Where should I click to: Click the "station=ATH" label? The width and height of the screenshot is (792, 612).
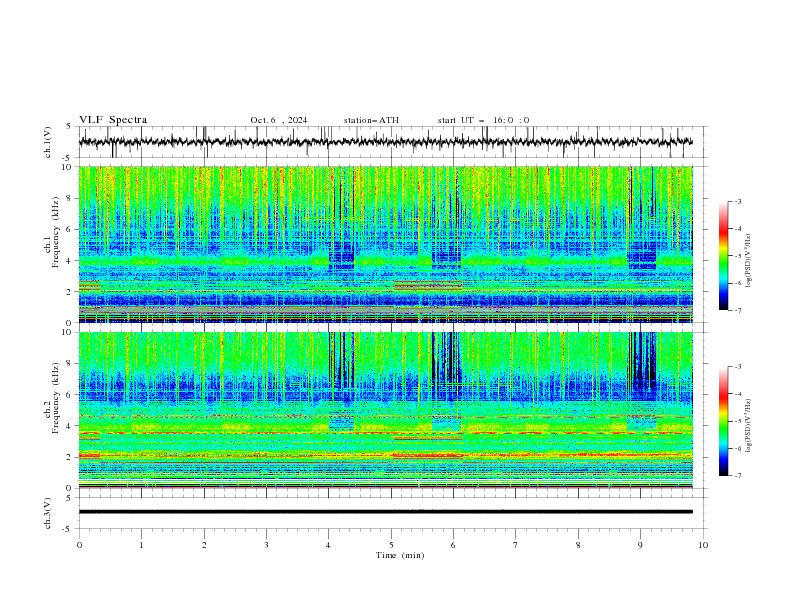[x=371, y=120]
